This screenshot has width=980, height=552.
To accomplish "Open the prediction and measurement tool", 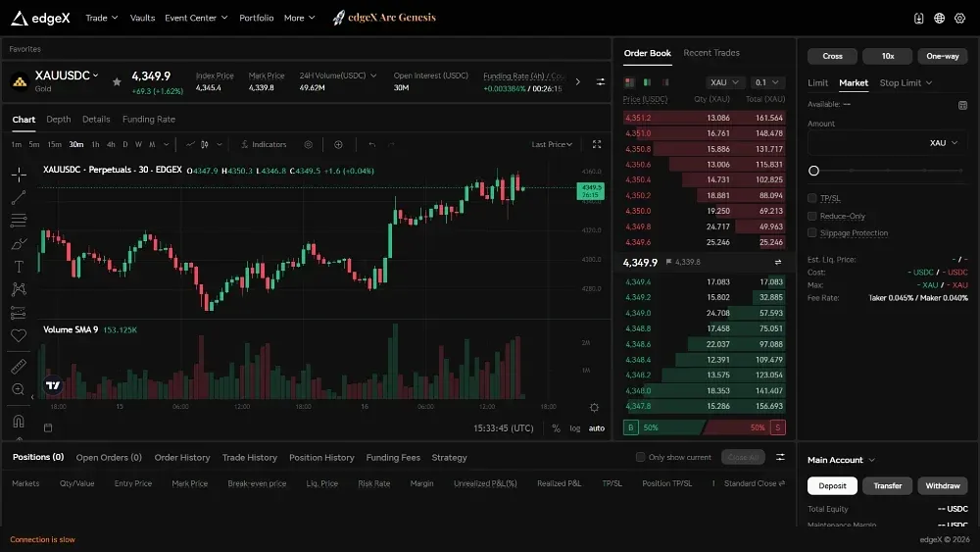I will pos(19,313).
